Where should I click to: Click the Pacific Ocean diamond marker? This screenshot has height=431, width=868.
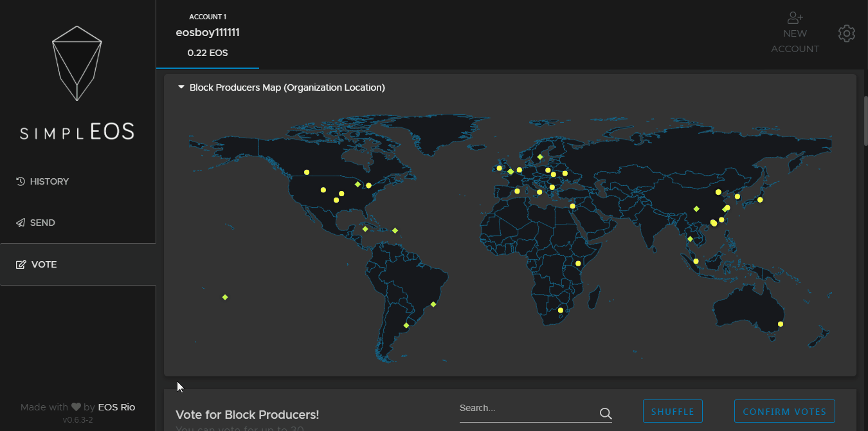click(x=225, y=297)
